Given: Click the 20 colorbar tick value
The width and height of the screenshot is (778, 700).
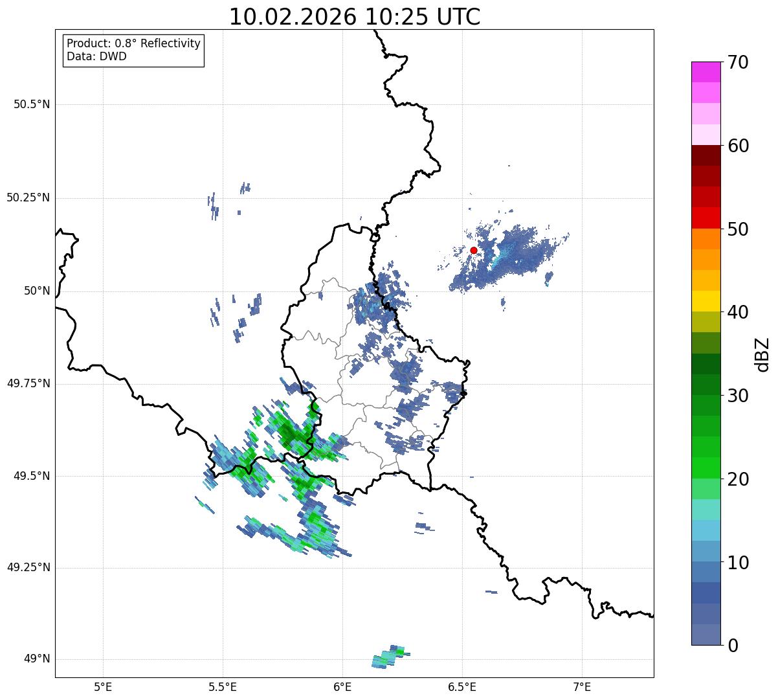Looking at the screenshot, I should click(x=738, y=479).
